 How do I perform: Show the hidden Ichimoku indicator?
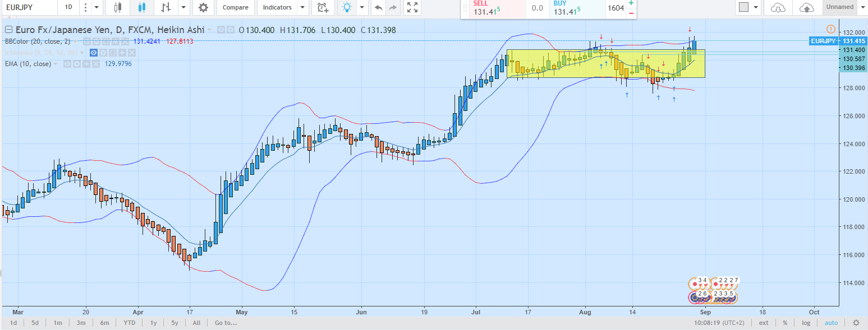tap(94, 53)
